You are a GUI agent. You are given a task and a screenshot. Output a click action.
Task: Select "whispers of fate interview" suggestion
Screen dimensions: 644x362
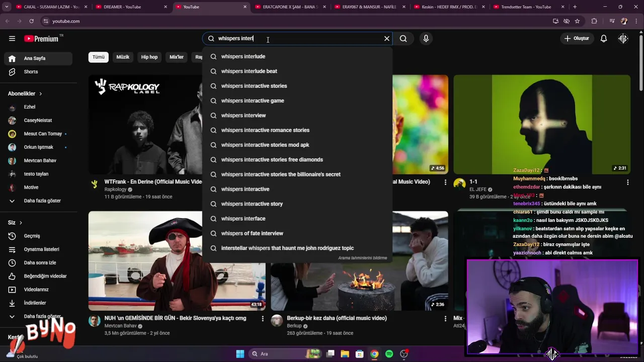[297, 233]
